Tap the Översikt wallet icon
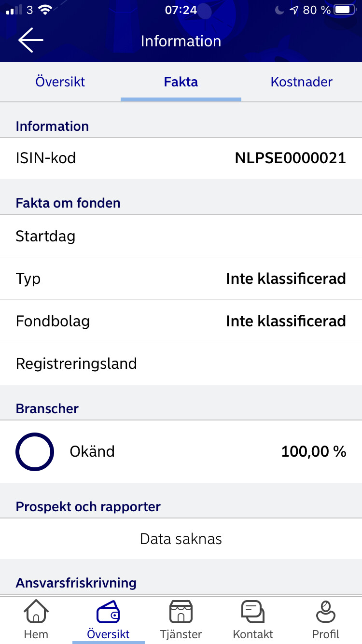362x644 pixels. click(109, 612)
